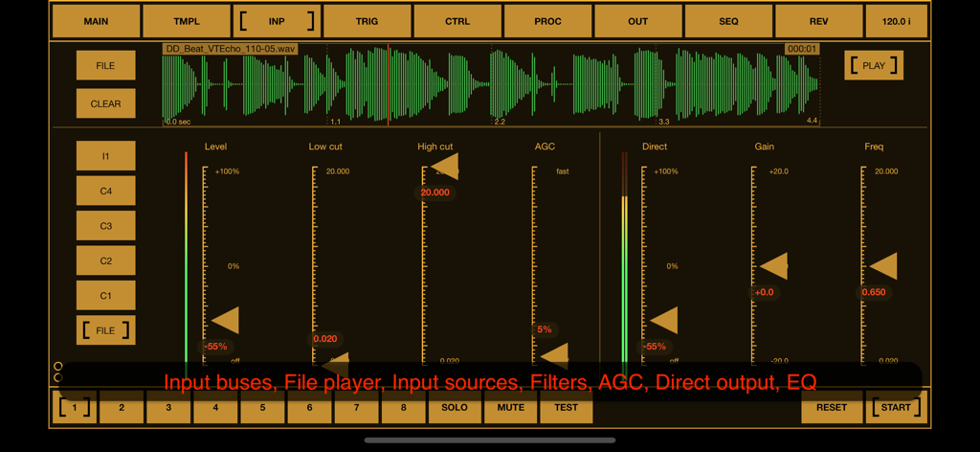Screen dimensions: 980x452
Task: Click the red playhead line in waveform
Action: pyautogui.click(x=389, y=85)
